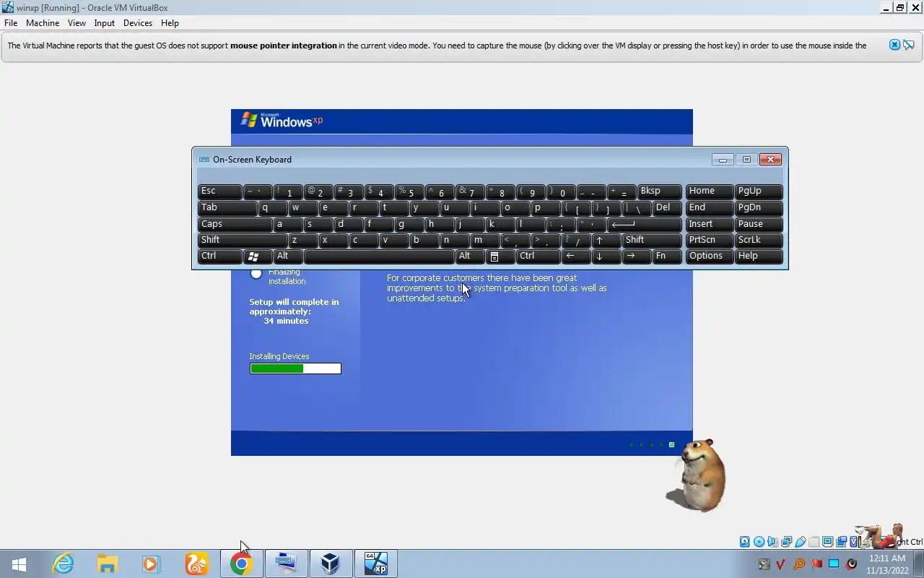Open File Explorer from the taskbar
924x578 pixels.
108,564
